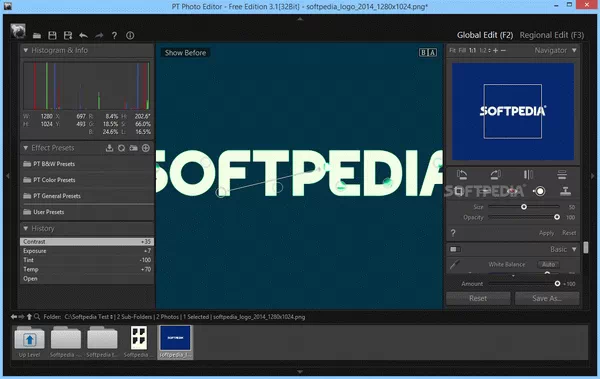Select the softpedia_logo blue thumbnail in filmstrip
The height and width of the screenshot is (379, 600).
(175, 342)
